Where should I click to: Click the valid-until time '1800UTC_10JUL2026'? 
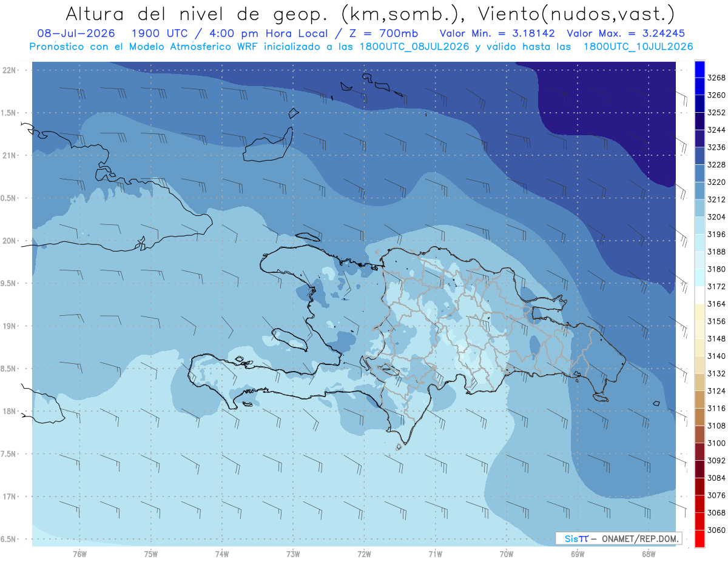click(x=638, y=47)
